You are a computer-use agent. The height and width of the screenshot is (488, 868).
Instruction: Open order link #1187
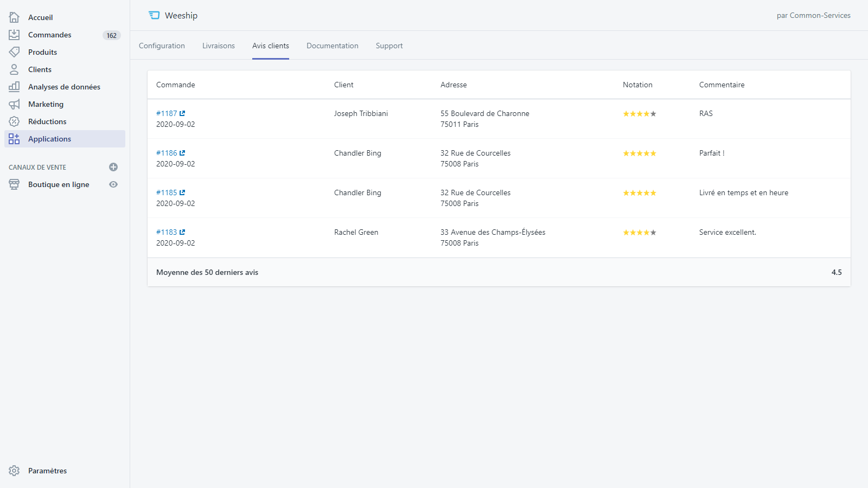tap(167, 113)
